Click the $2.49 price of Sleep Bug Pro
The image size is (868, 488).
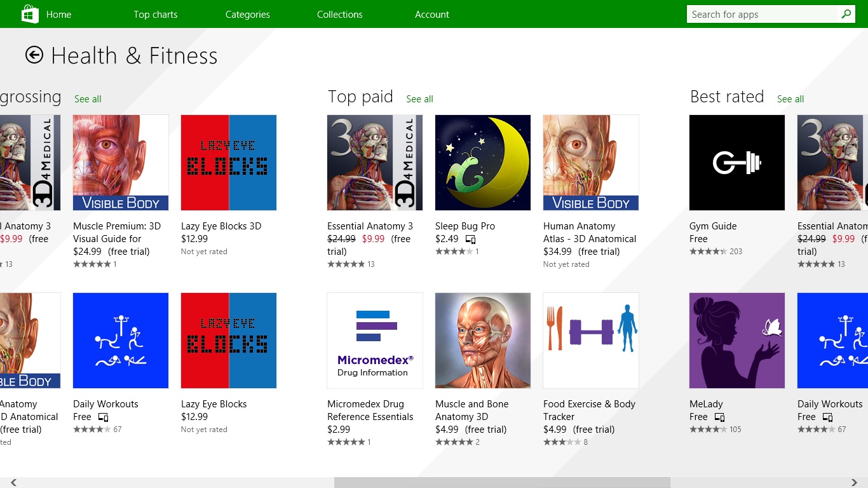pyautogui.click(x=447, y=239)
